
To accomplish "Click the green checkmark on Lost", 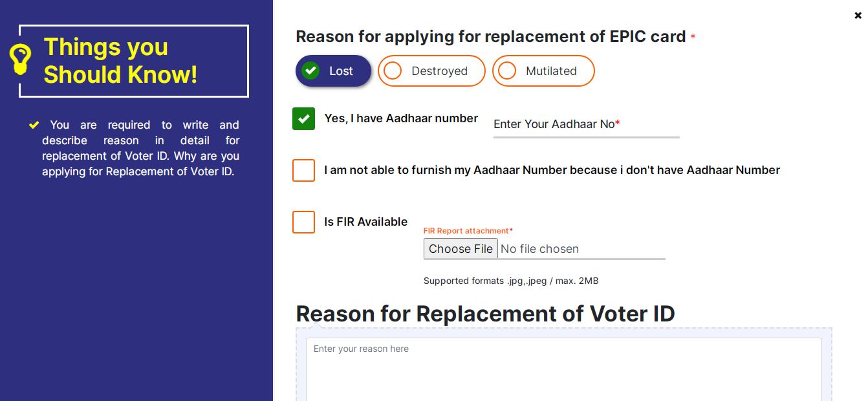I will [x=311, y=70].
